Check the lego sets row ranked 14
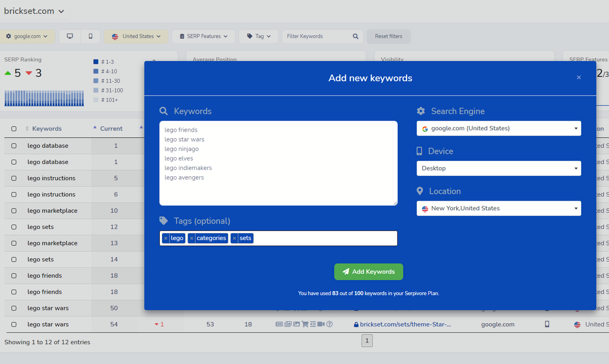 (14, 260)
